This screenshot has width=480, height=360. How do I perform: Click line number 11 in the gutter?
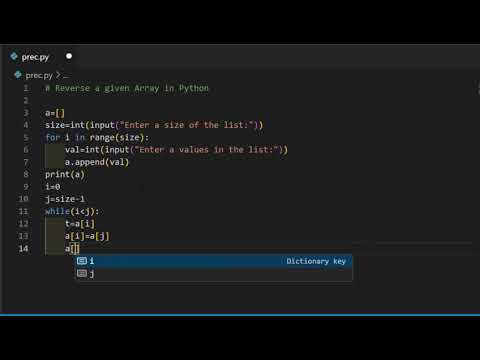pos(23,211)
